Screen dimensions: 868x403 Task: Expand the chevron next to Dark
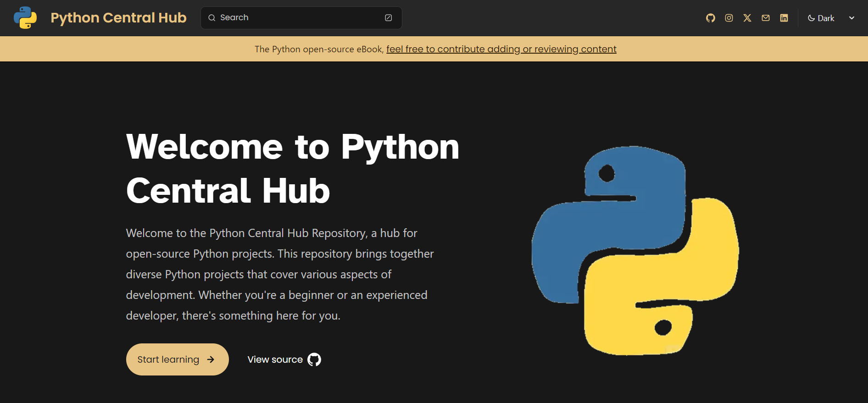click(x=851, y=18)
